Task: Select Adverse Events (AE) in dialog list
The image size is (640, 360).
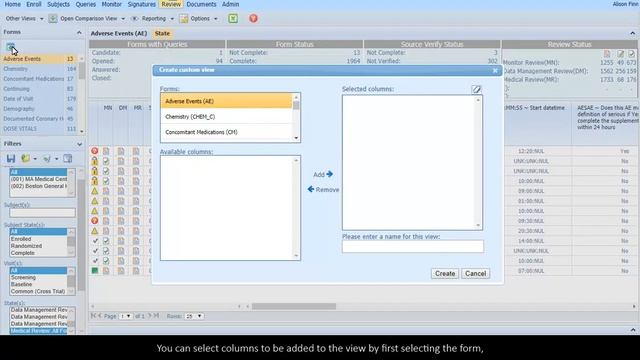Action: pos(227,101)
